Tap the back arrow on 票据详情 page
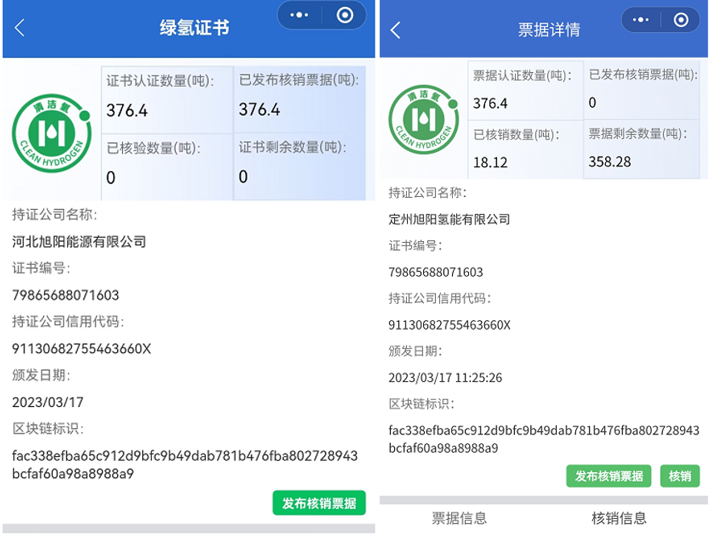 (x=396, y=30)
